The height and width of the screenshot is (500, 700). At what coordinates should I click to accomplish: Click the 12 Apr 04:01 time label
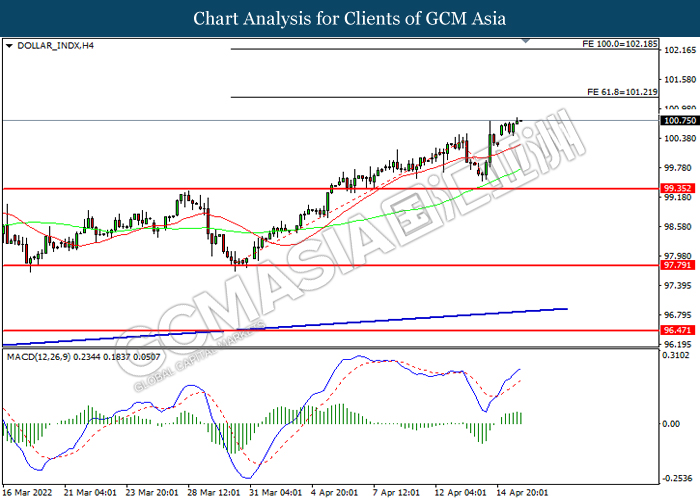[460, 492]
